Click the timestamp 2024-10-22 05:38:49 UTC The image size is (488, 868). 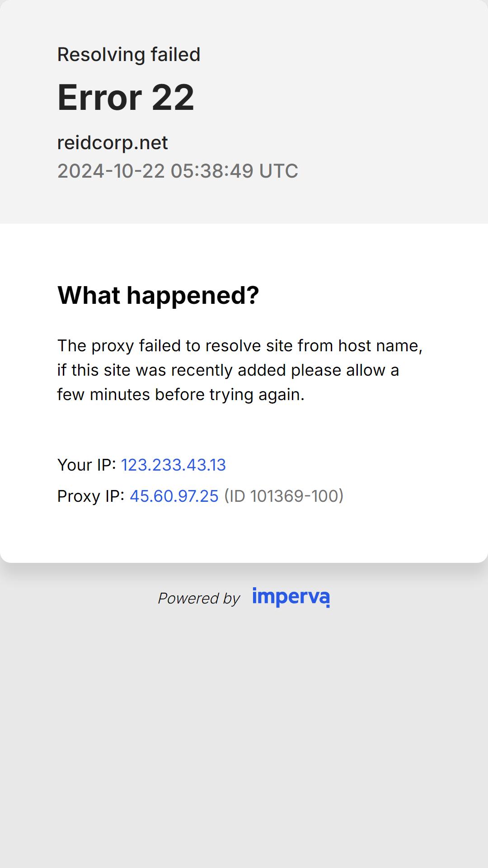tap(178, 171)
